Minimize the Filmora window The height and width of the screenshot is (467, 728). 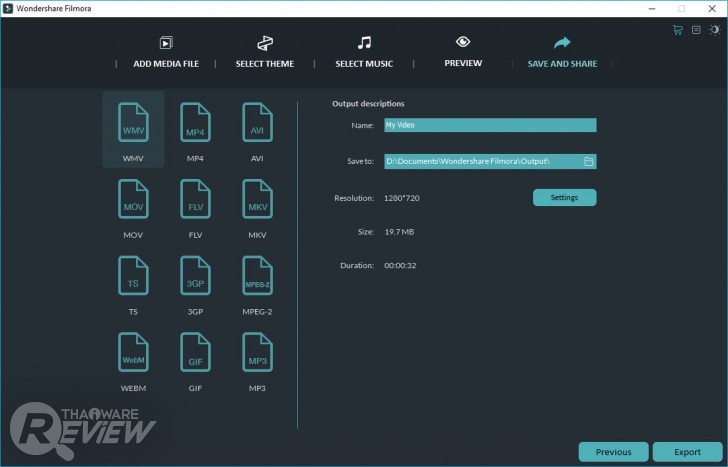(x=652, y=8)
